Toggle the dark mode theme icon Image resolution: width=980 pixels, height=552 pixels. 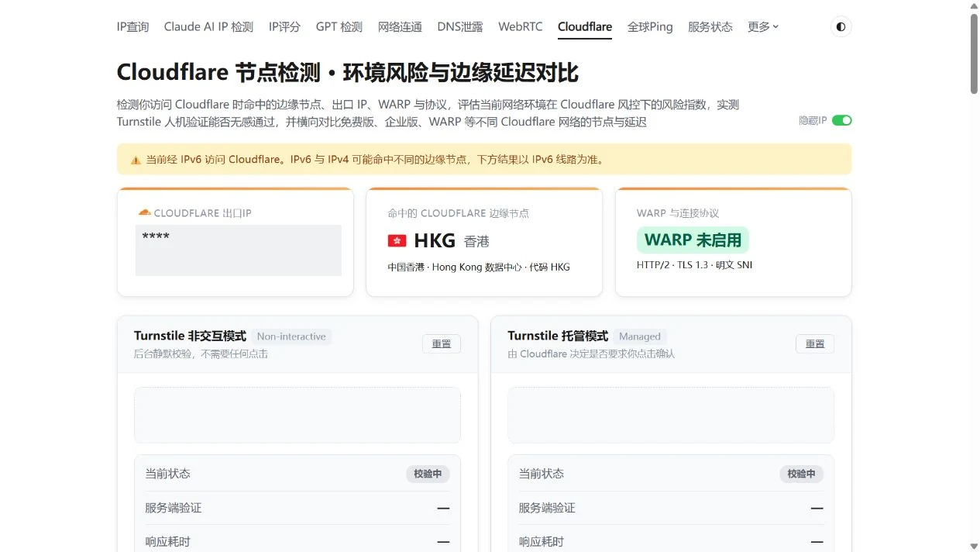(x=841, y=27)
